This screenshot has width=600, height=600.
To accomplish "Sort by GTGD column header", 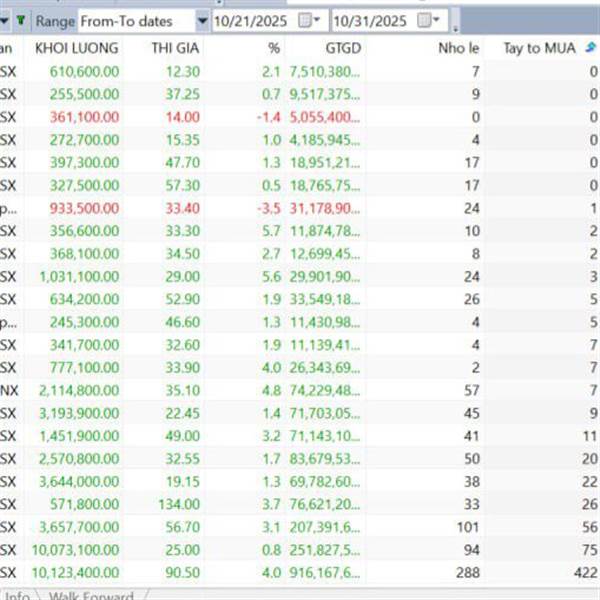I will 343,48.
